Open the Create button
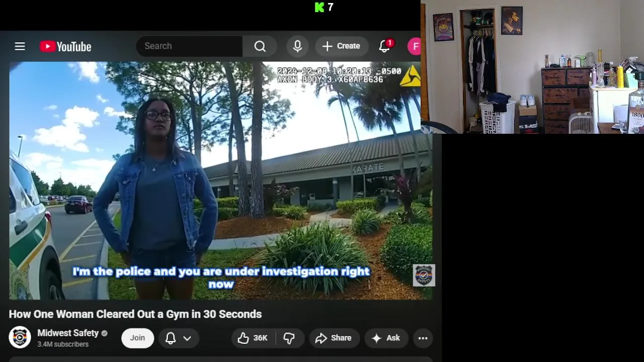 tap(342, 46)
